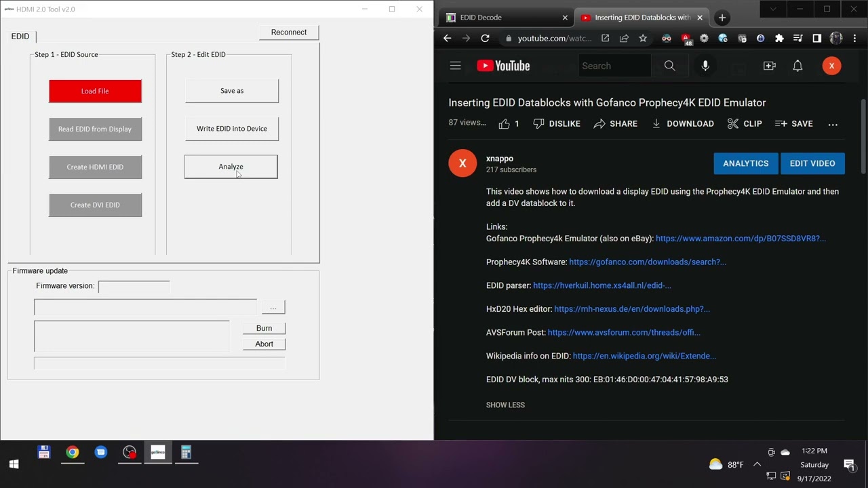
Task: Click YouTube search magnifier button
Action: 669,66
